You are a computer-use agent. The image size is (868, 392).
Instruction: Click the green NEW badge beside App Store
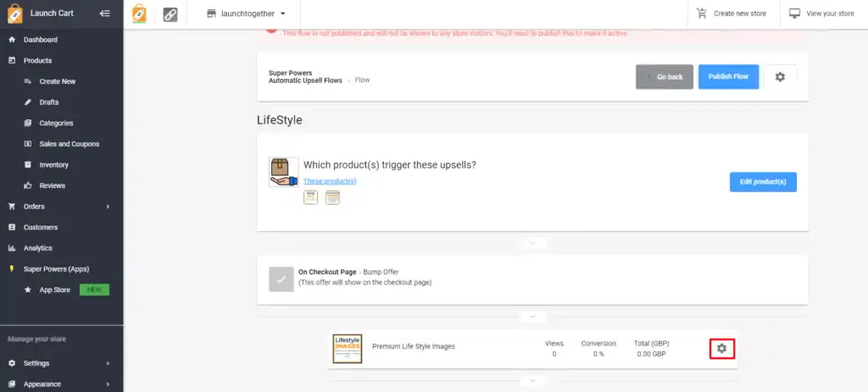94,290
